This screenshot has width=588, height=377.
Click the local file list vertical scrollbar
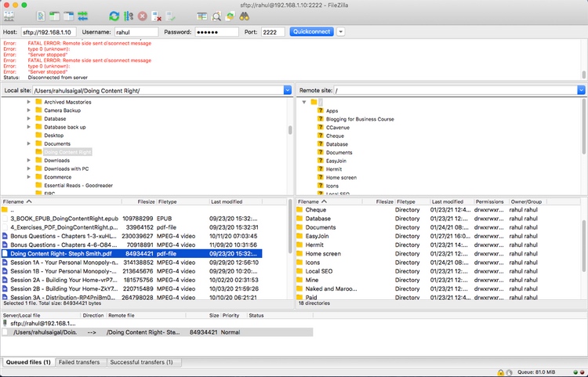(x=289, y=251)
